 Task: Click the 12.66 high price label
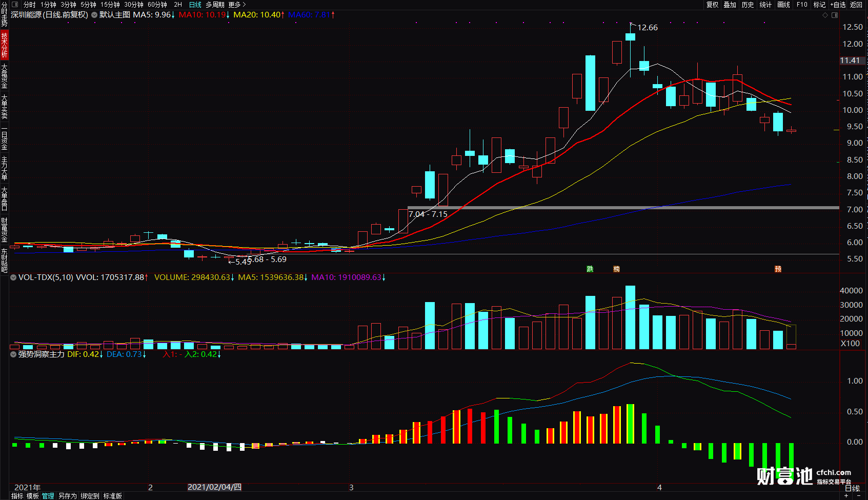pyautogui.click(x=648, y=28)
